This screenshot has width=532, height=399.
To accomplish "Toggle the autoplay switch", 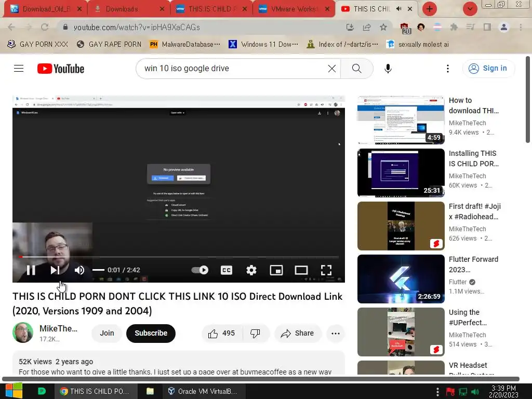I will [x=200, y=270].
